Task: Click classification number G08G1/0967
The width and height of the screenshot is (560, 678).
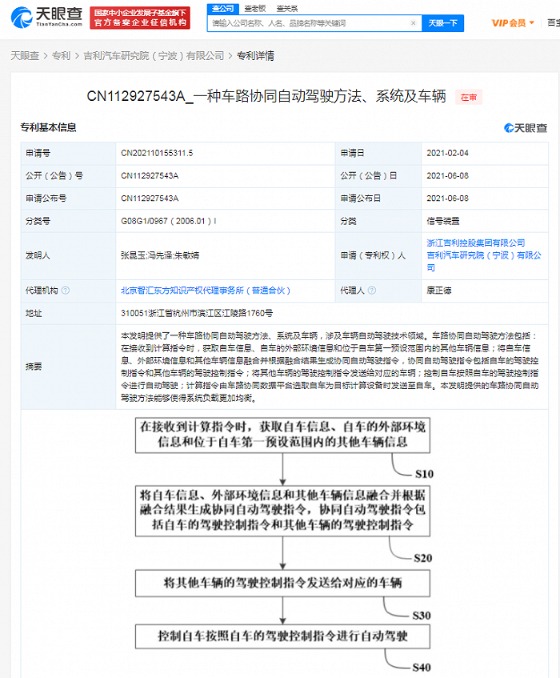Action: pyautogui.click(x=169, y=221)
